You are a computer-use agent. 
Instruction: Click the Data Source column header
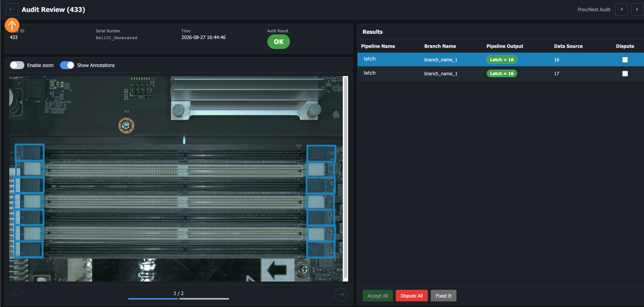click(x=568, y=46)
